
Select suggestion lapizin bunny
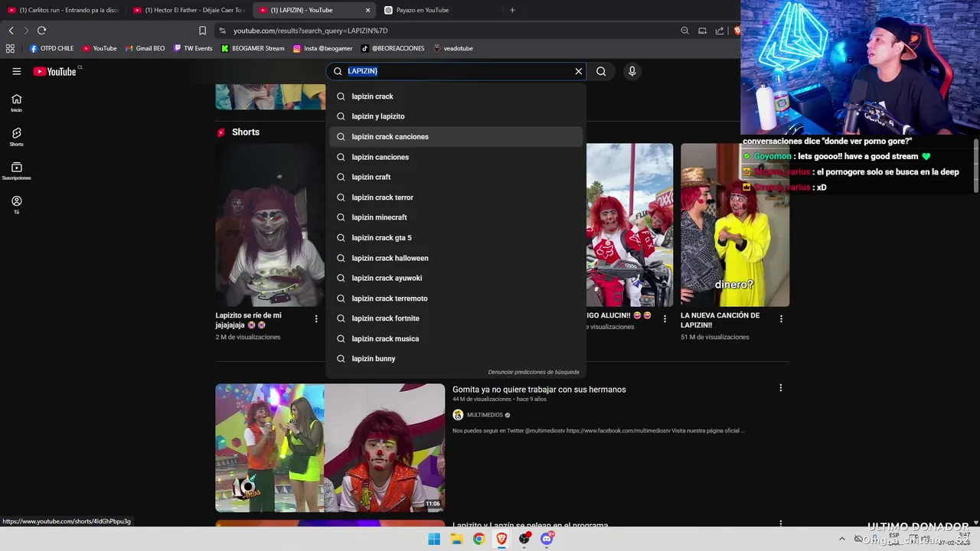pos(456,359)
